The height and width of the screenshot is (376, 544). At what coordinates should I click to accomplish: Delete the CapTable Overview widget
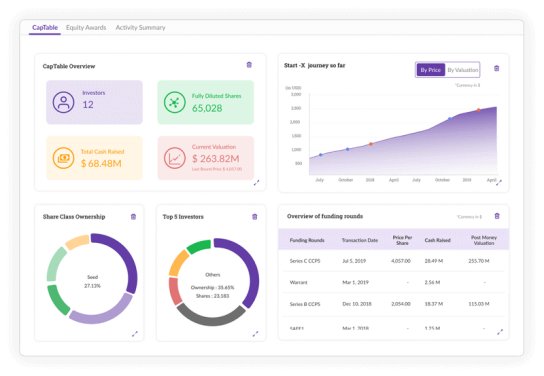(249, 65)
